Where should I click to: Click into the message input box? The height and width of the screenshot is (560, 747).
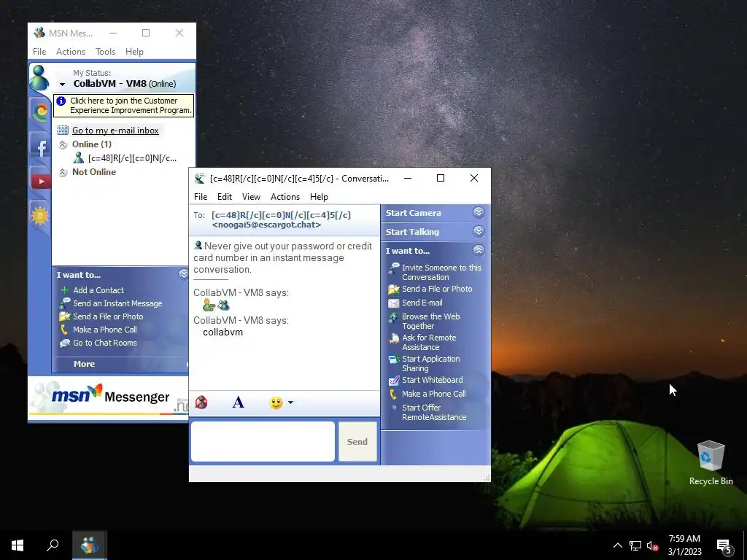pyautogui.click(x=263, y=441)
